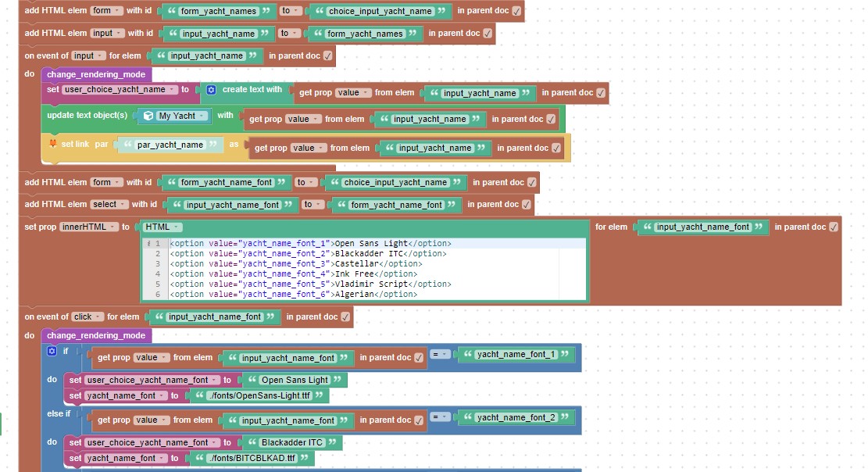Select change_rendering_mode block under click event

tap(96, 335)
